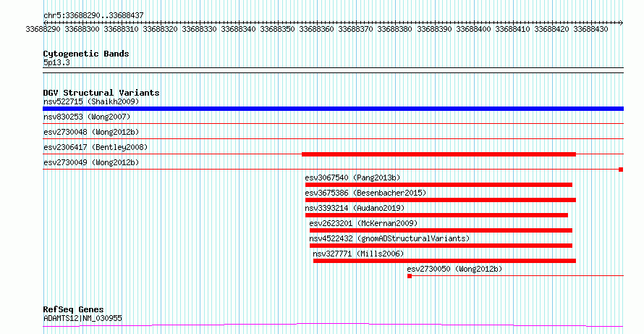
Task: Click ruler position 33688400
Action: 473,30
